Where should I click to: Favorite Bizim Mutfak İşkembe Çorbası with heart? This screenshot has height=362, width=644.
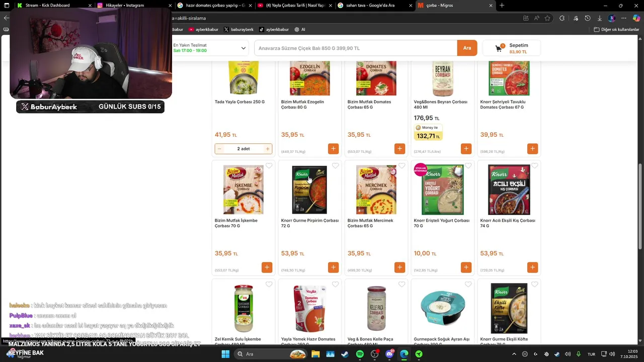[x=269, y=166]
